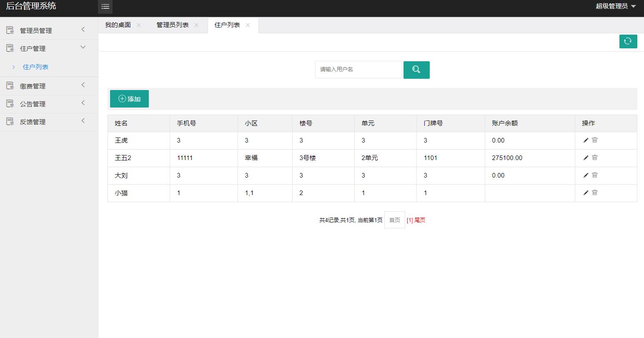Click the 缴费管理 sidebar icon

click(10, 85)
